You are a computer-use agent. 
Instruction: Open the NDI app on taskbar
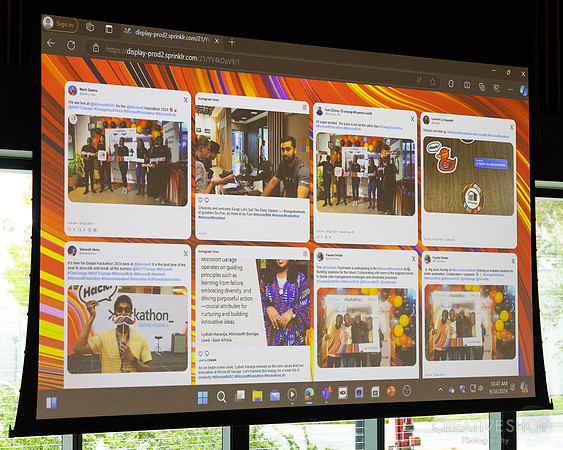[x=343, y=393]
